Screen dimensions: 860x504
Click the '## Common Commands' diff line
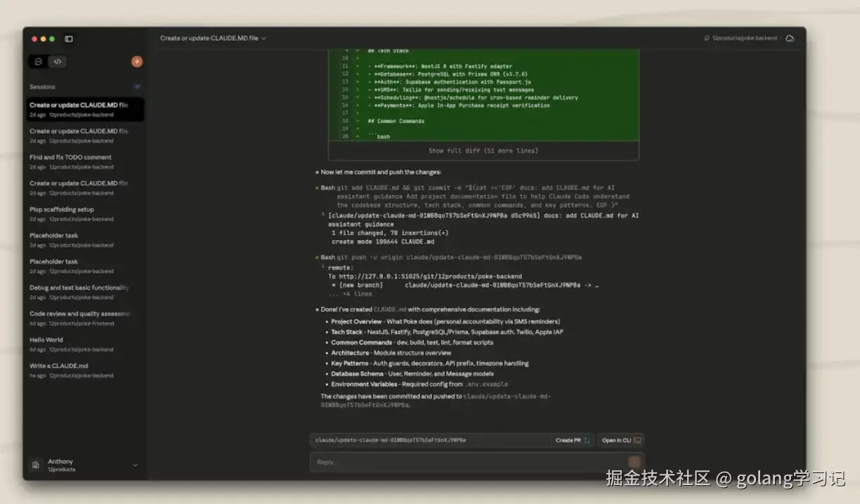(396, 121)
